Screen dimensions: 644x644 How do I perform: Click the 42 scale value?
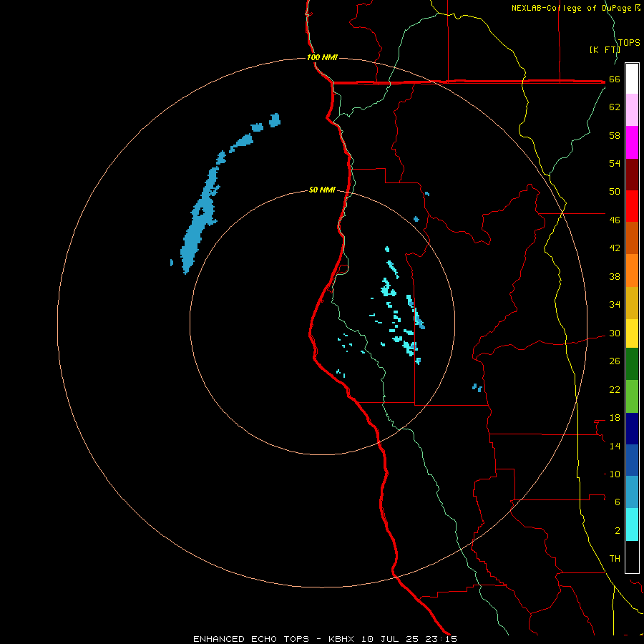[x=615, y=248]
